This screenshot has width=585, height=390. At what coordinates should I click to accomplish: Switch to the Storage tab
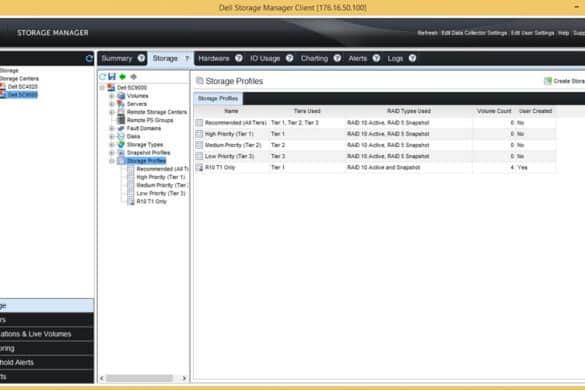(x=165, y=59)
